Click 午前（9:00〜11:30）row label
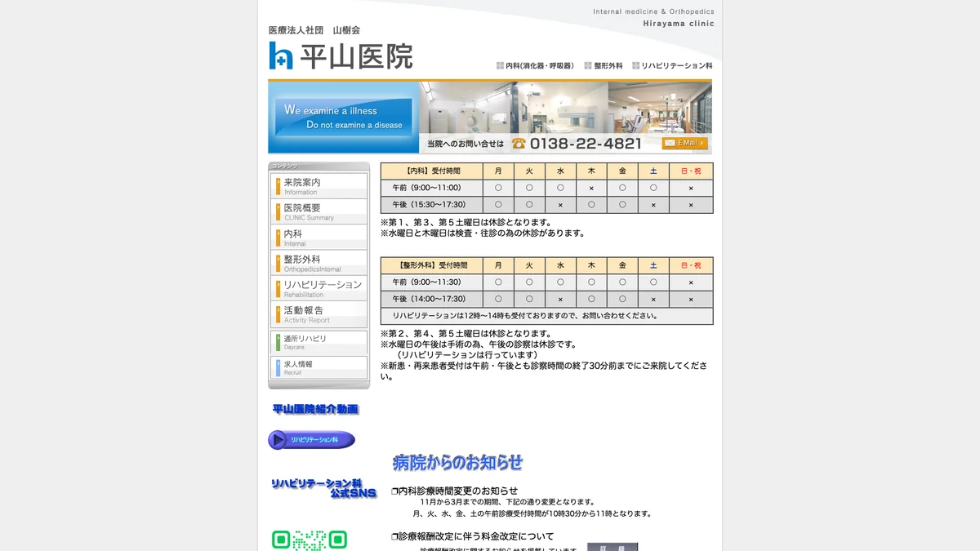 click(x=432, y=282)
